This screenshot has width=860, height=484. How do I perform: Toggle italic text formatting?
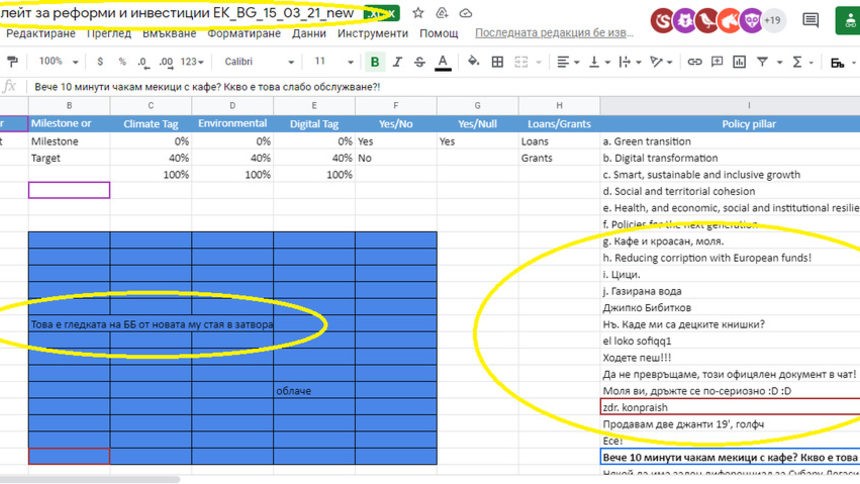(x=398, y=62)
